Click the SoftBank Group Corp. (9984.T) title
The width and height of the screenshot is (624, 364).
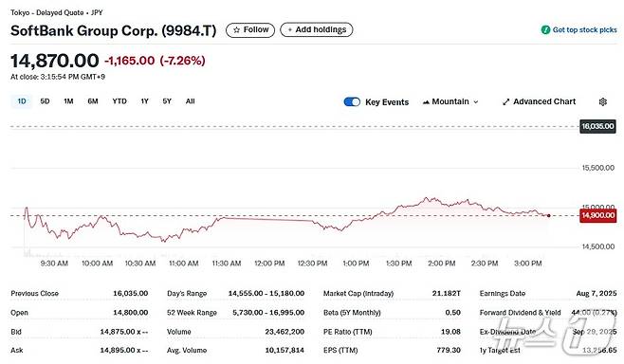[114, 30]
